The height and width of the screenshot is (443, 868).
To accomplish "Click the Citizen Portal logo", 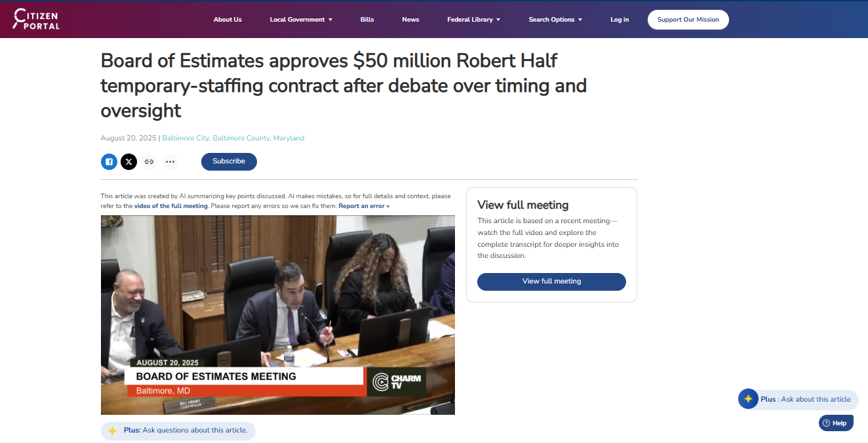I will point(37,20).
